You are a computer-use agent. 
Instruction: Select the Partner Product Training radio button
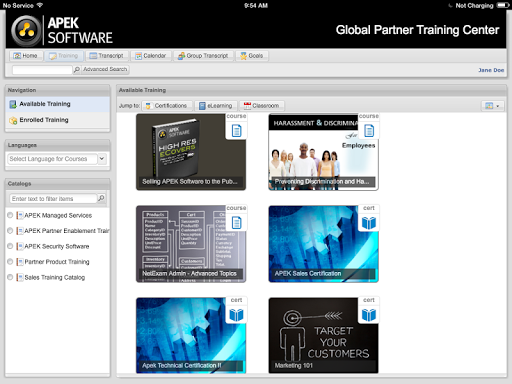[10, 262]
